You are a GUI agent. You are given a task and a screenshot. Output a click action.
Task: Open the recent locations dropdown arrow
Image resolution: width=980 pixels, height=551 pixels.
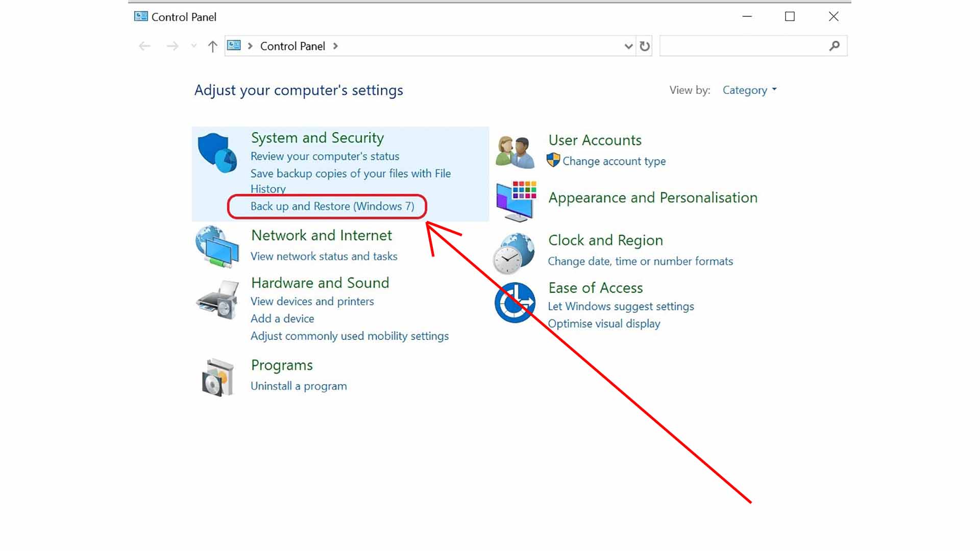click(193, 46)
